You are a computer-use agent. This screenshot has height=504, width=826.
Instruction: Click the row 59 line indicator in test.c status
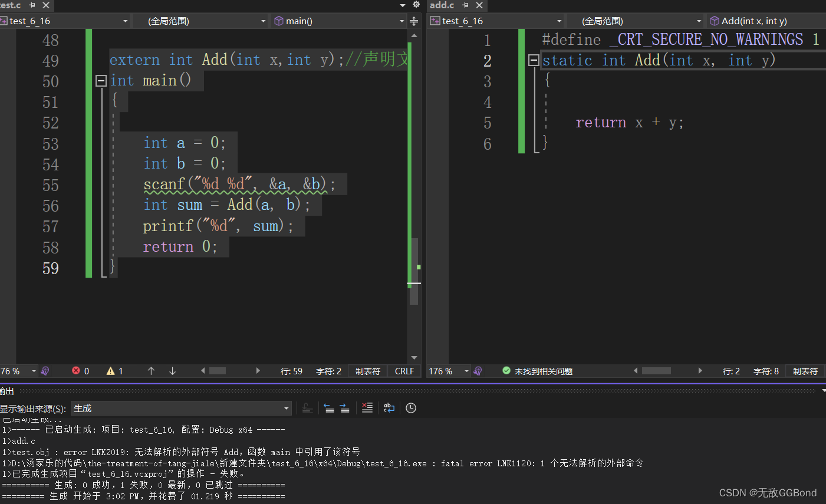[x=291, y=371]
